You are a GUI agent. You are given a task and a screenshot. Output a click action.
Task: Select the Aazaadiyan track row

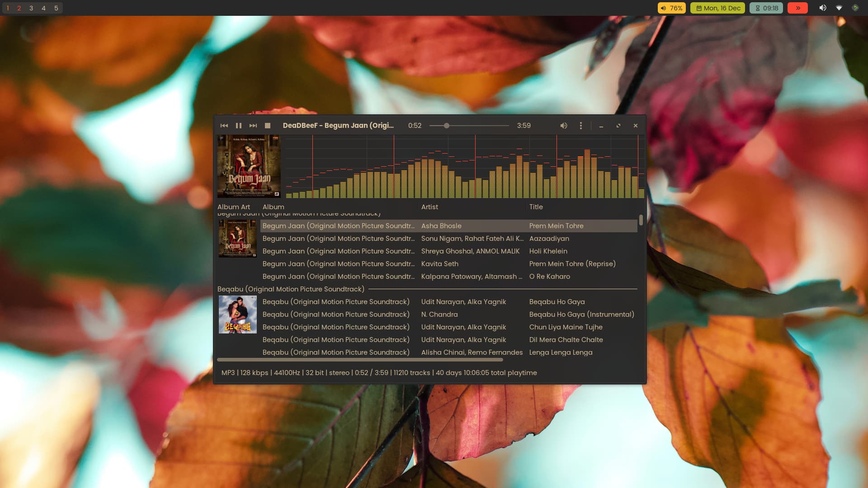(549, 239)
